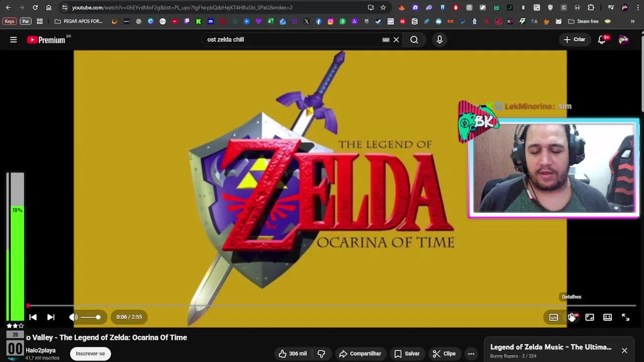Open the Instagram bookmark icon
644x362 pixels.
(x=331, y=22)
